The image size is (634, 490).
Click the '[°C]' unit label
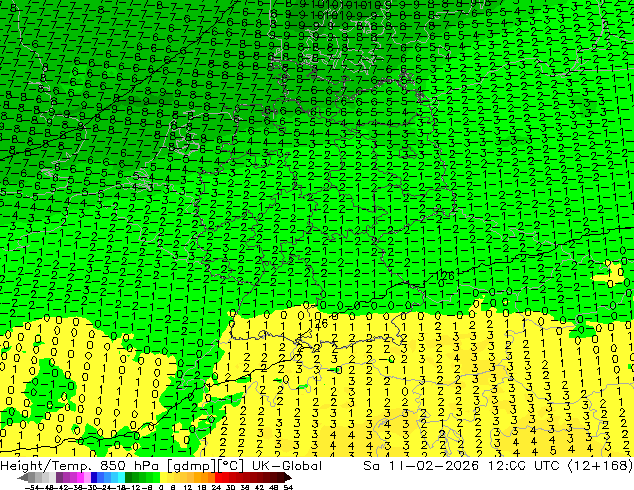click(231, 466)
